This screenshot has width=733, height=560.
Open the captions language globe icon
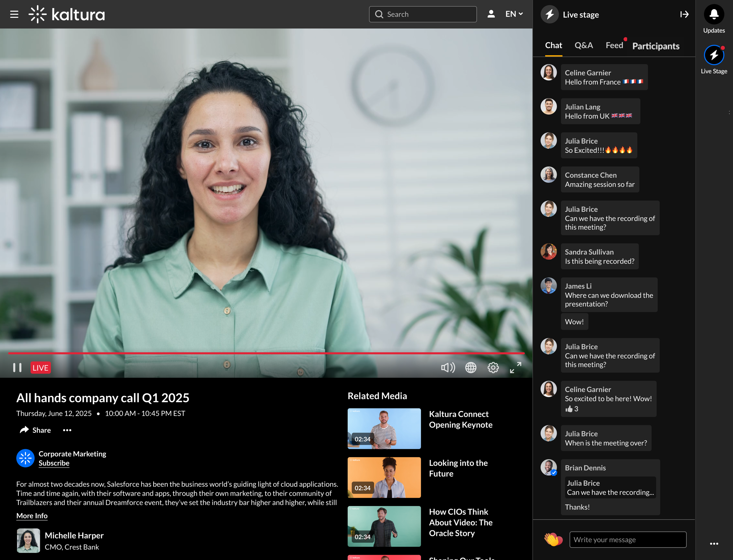click(471, 368)
